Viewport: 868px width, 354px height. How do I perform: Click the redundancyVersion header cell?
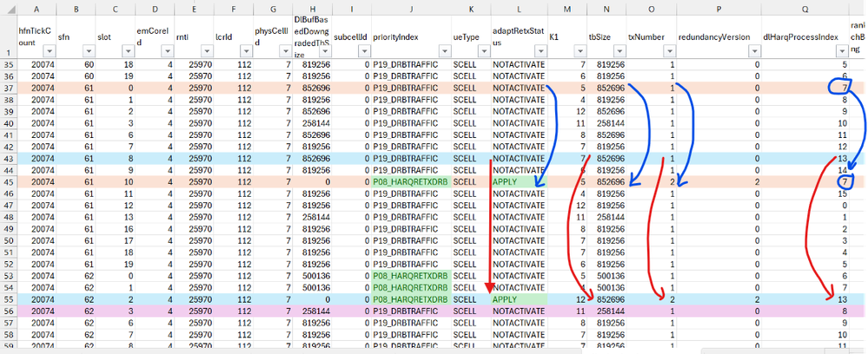pos(718,36)
